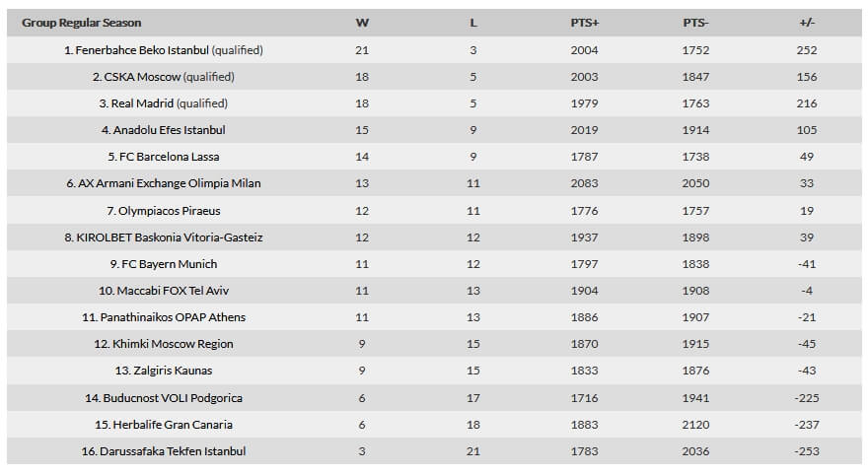Open Panathinaikos OPAP Athens entry
The image size is (868, 474).
(x=173, y=317)
